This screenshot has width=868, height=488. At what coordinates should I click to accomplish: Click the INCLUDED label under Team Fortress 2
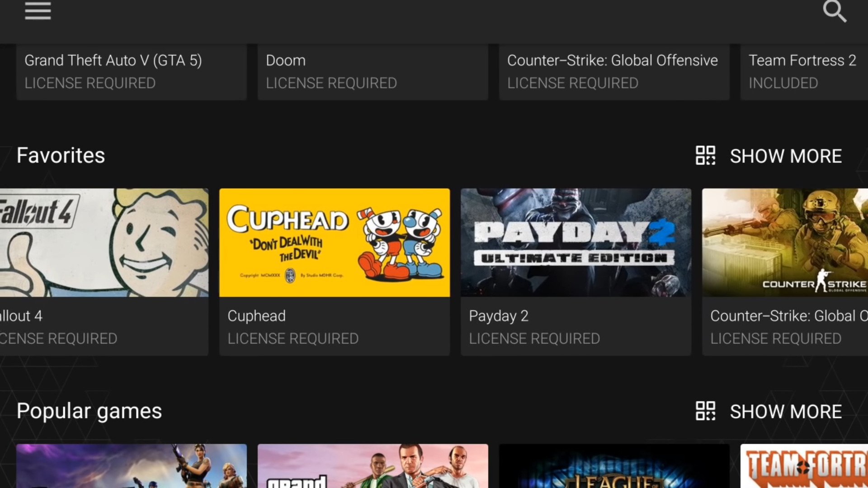(783, 83)
